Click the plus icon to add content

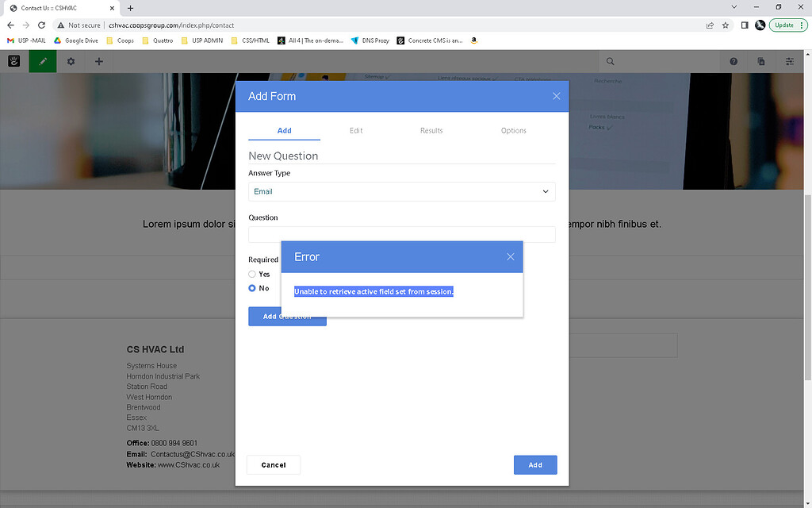click(x=98, y=61)
